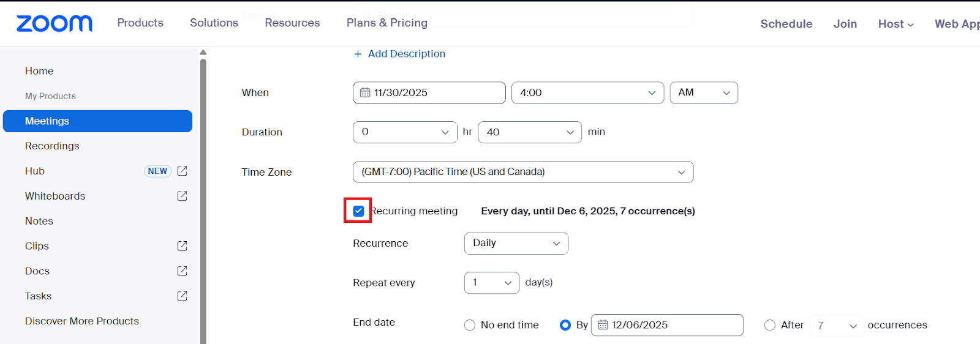Open the AM/PM selector

point(704,93)
